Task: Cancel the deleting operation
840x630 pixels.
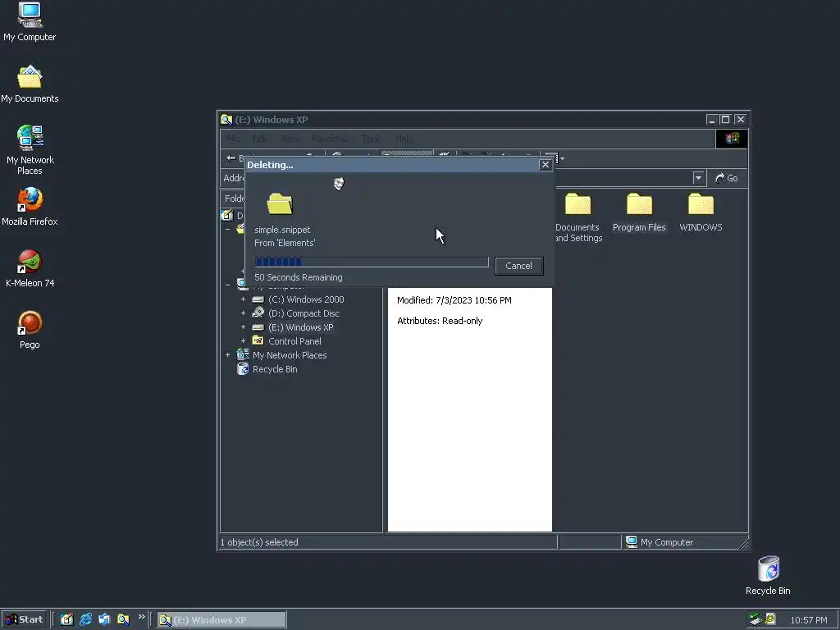Action: click(518, 266)
